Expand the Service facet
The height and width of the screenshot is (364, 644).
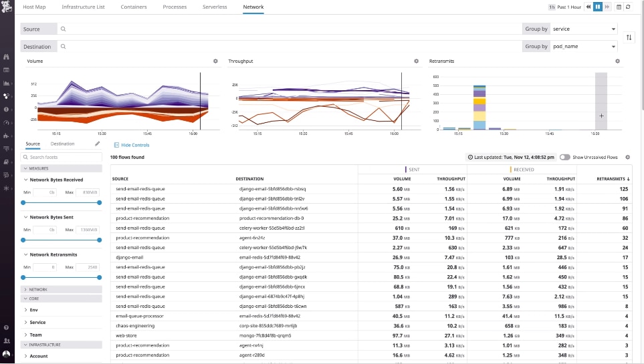click(x=35, y=322)
